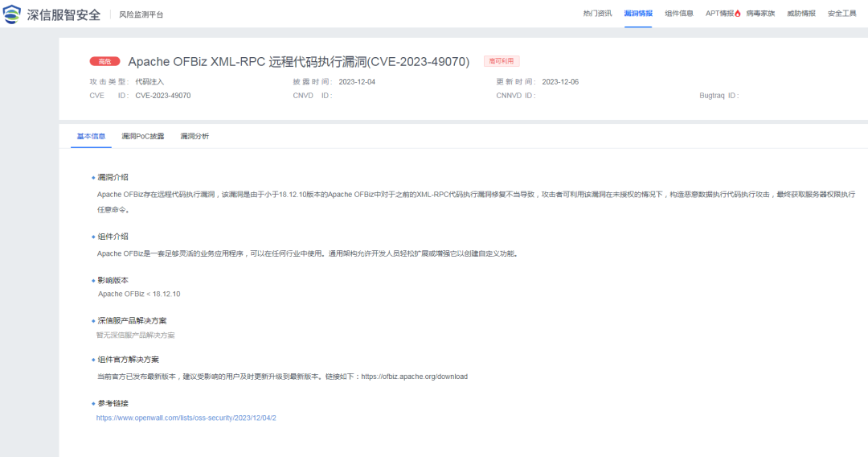Screen dimensions: 868x457
Task: Switch to the 基本信息 tab
Action: [91, 136]
